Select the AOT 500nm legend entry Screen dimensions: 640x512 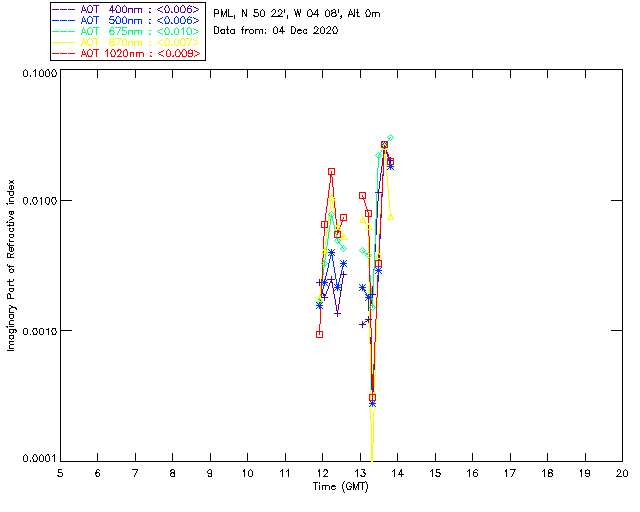pyautogui.click(x=127, y=19)
